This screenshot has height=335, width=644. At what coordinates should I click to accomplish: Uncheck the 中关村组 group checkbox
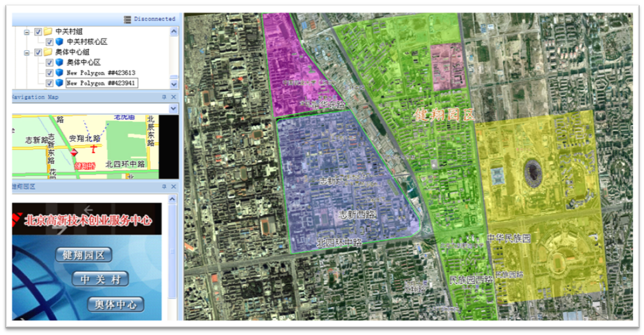click(38, 32)
